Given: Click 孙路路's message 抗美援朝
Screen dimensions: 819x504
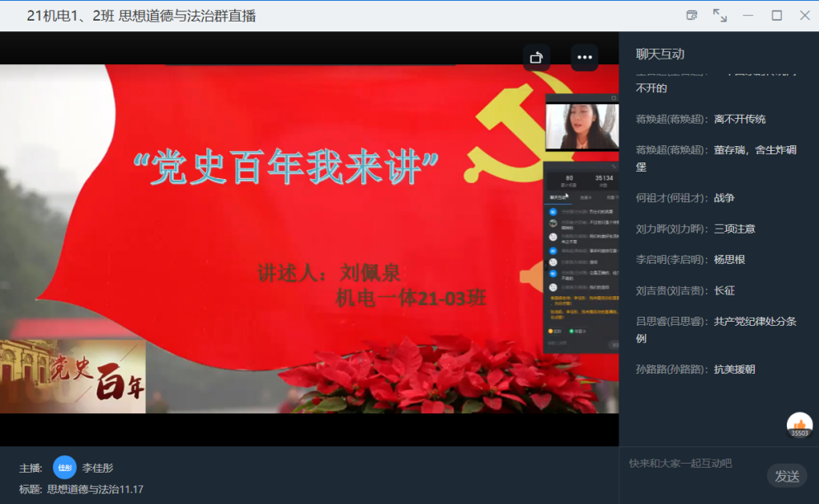Looking at the screenshot, I should pyautogui.click(x=734, y=370).
